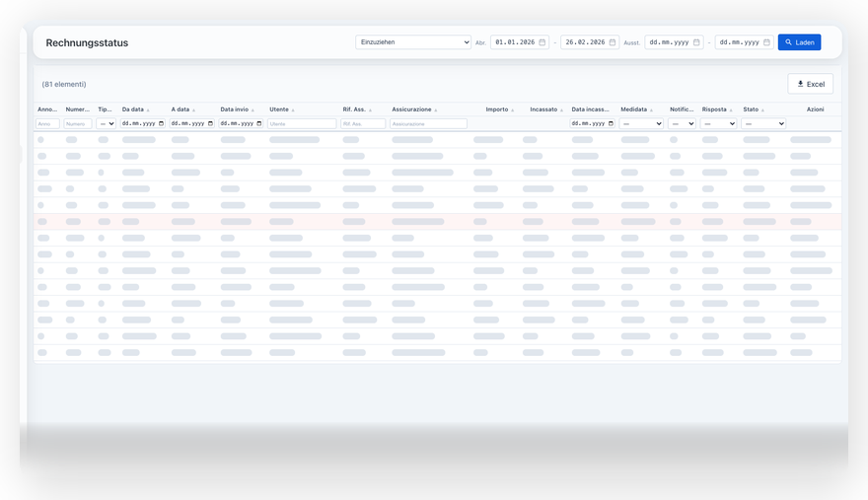Viewport: 868px width, 500px height.
Task: Click the Data incass... column header
Action: [x=590, y=109]
